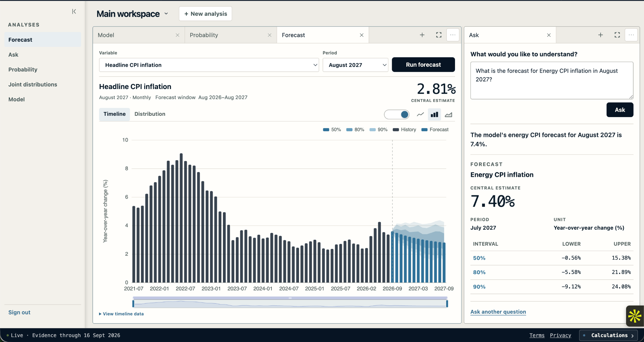Select the line chart view icon

click(420, 115)
